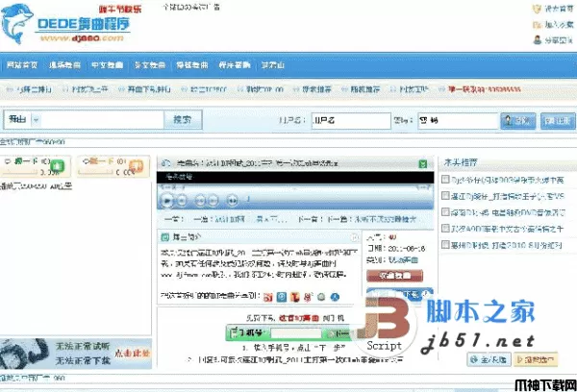Open the next song link below player
Viewport: 577px width, 392px height.
coord(387,219)
